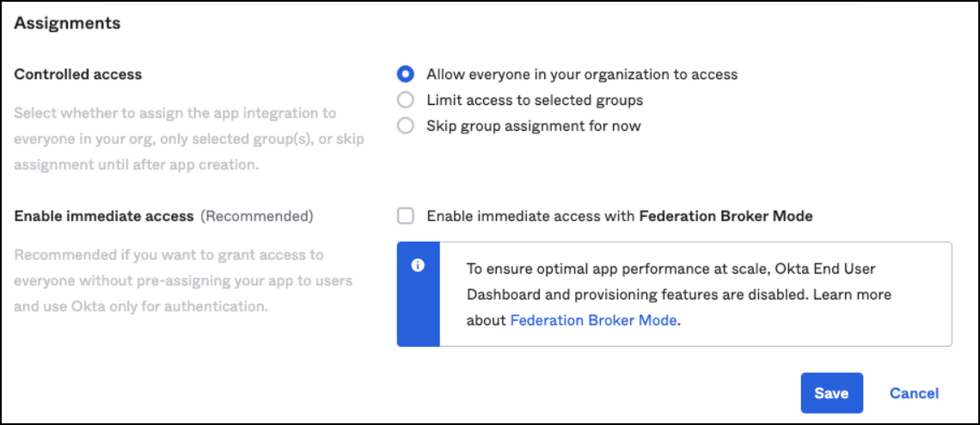
Task: Select the Limit access to selected groups radio button
Action: pos(406,100)
